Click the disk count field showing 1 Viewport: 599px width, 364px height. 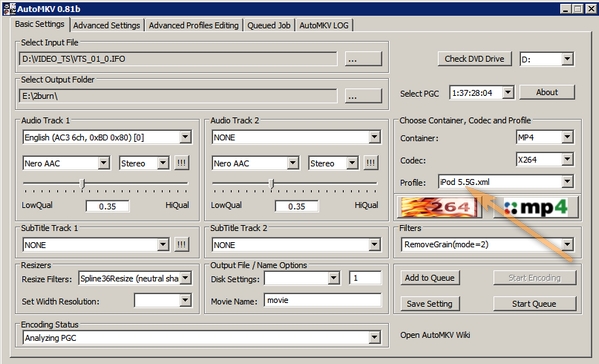coord(365,278)
